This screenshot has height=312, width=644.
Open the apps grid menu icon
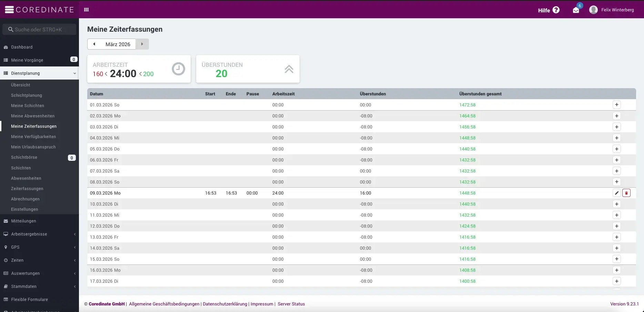(x=87, y=10)
